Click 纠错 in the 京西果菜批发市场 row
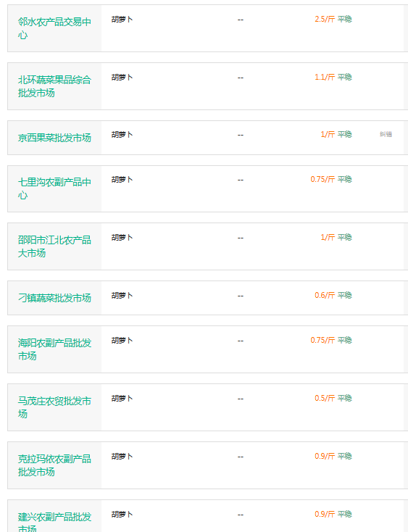 point(386,134)
